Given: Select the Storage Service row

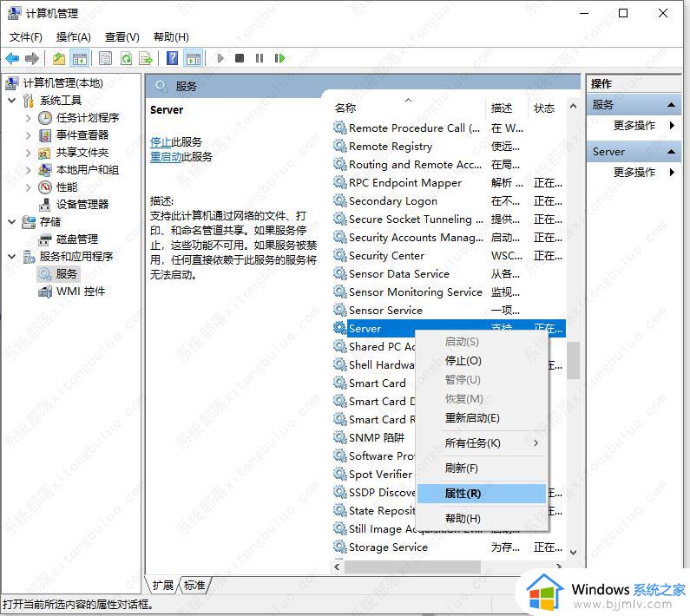Looking at the screenshot, I should [x=449, y=547].
